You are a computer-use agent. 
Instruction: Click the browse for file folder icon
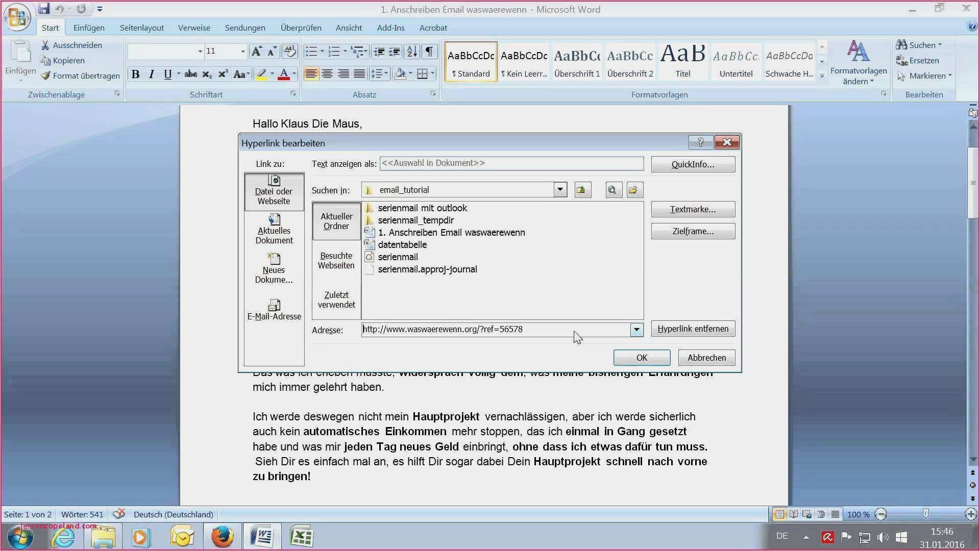[633, 190]
